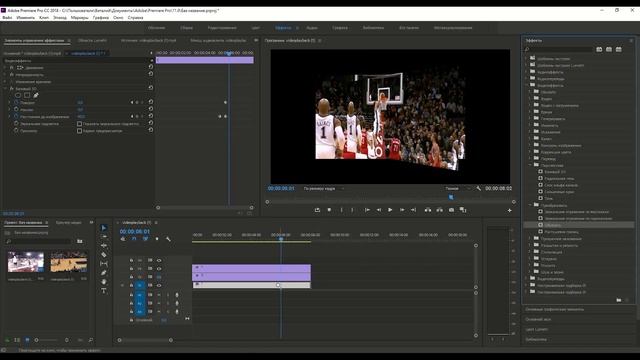
Task: Lock the top video track
Action: point(131,260)
